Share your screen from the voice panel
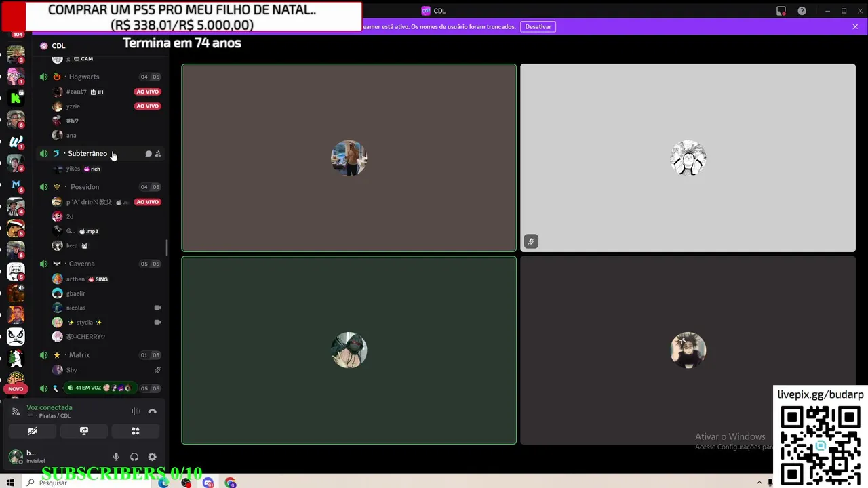The width and height of the screenshot is (868, 488). click(x=84, y=431)
